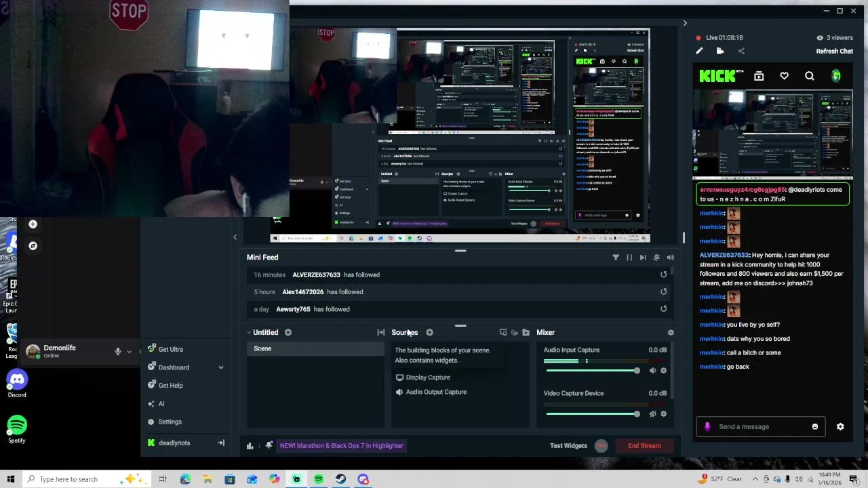Click the Send a message chat field
Viewport: 868px width, 488px height.
[761, 426]
